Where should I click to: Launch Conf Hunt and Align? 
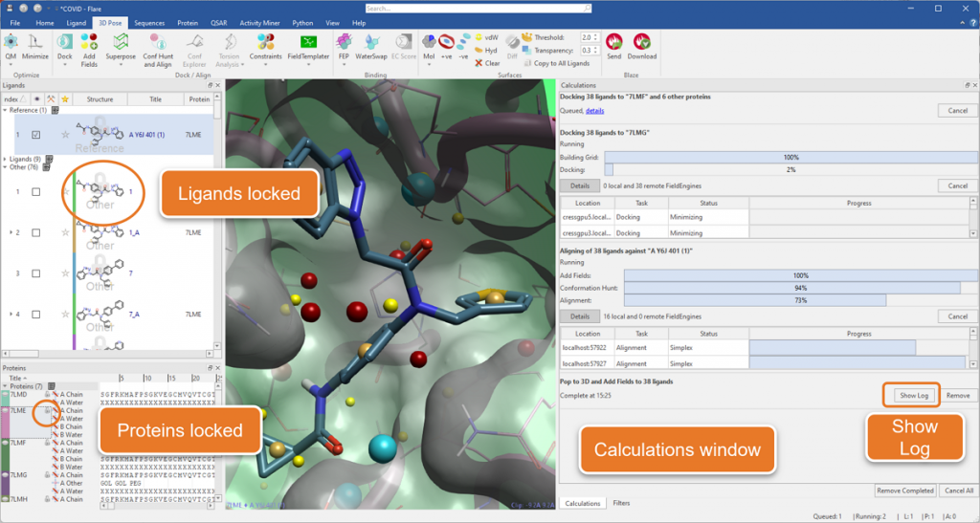pyautogui.click(x=157, y=44)
